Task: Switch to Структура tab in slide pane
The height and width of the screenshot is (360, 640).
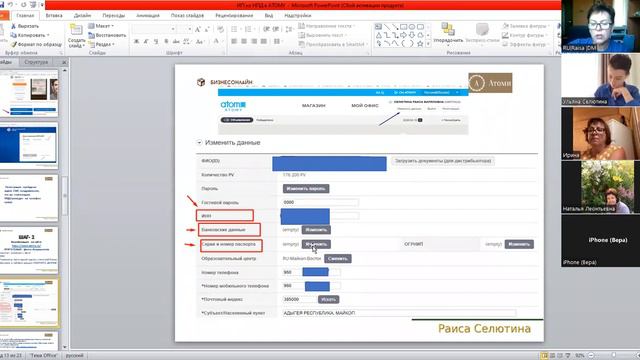Action: (36, 62)
